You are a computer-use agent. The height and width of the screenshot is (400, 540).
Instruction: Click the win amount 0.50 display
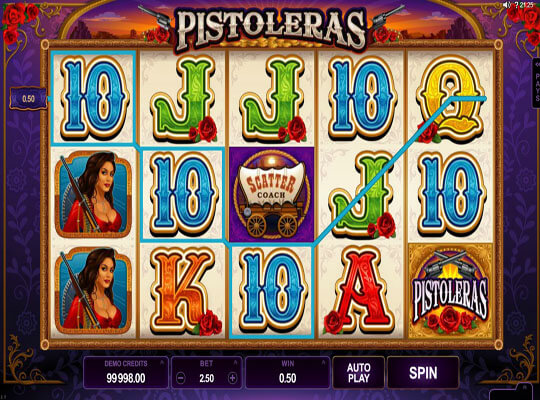[x=288, y=379]
